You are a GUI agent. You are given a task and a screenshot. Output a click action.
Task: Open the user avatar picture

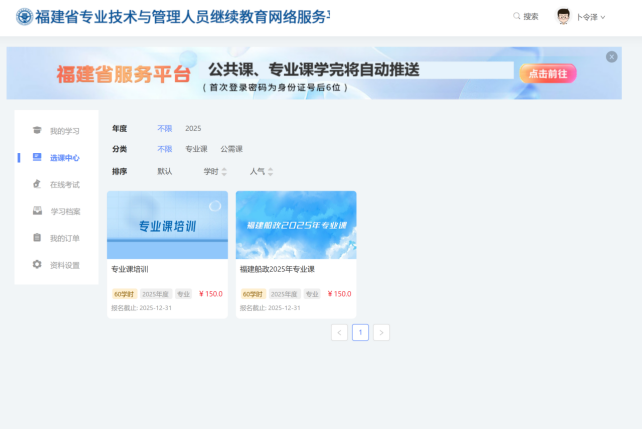coord(563,16)
